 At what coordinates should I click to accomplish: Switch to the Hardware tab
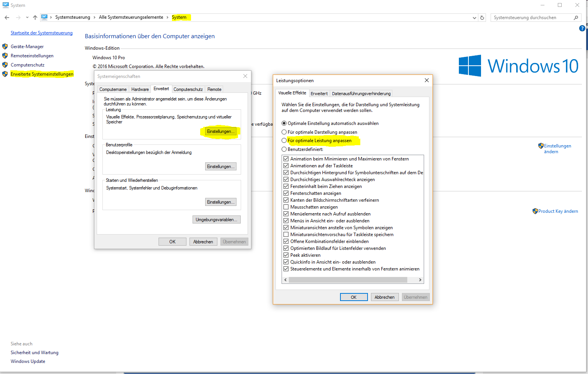140,89
